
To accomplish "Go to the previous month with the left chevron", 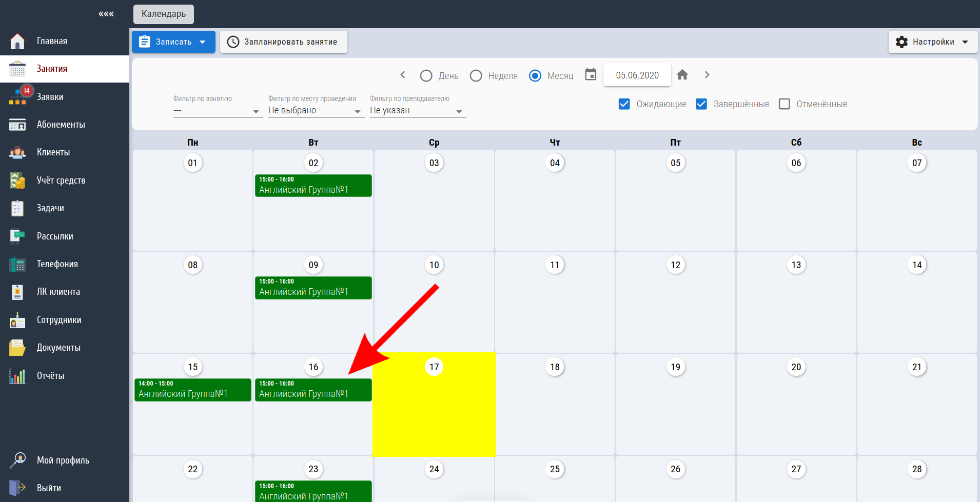I will tap(403, 75).
